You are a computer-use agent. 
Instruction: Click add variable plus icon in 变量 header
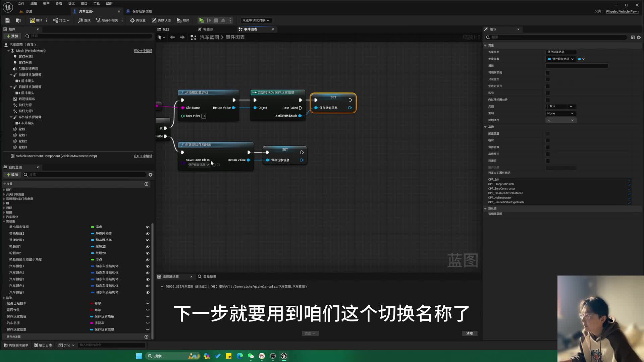pos(146,184)
